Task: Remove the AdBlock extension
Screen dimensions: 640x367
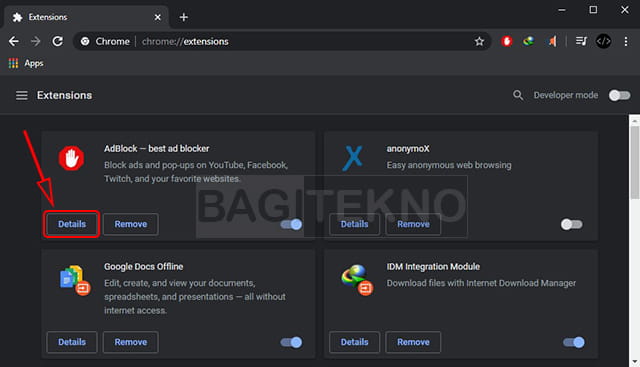Action: pyautogui.click(x=131, y=224)
